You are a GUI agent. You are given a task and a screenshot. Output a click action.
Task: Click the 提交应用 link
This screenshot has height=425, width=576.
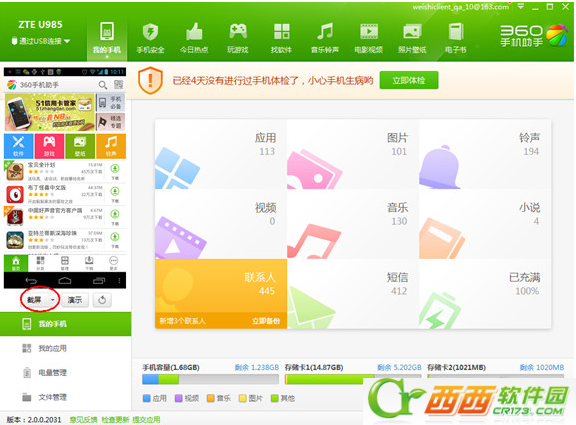(x=146, y=419)
